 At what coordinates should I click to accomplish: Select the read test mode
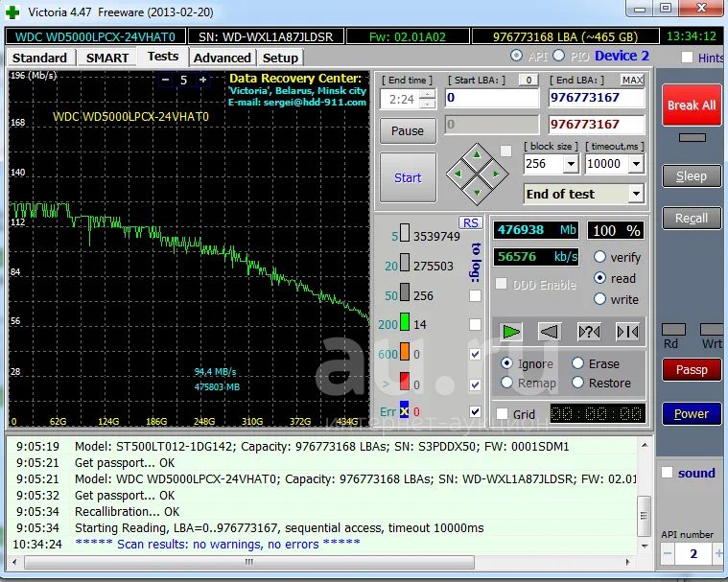coord(599,277)
